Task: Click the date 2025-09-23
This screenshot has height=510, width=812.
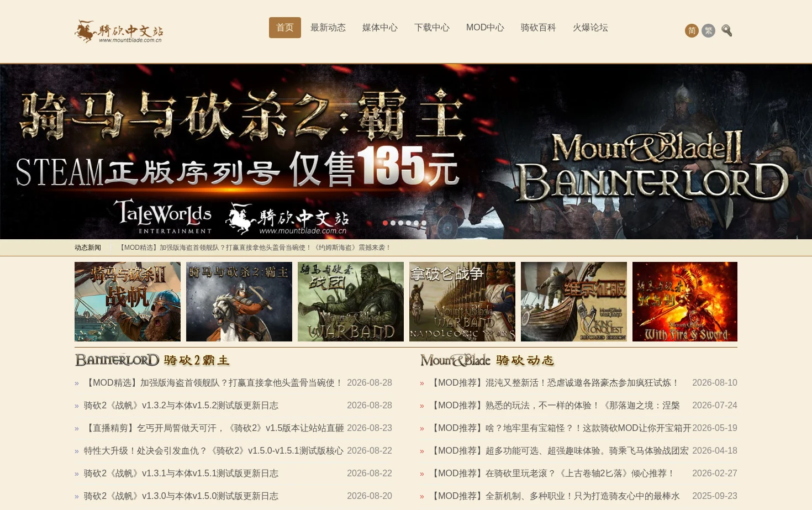Action: [x=715, y=496]
